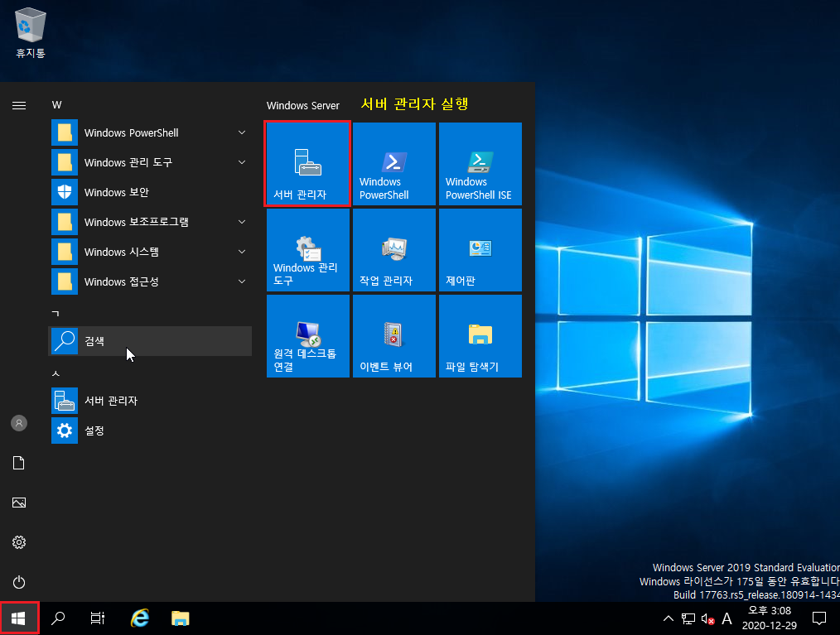Open the clock showing 오후 3:08

(770, 618)
